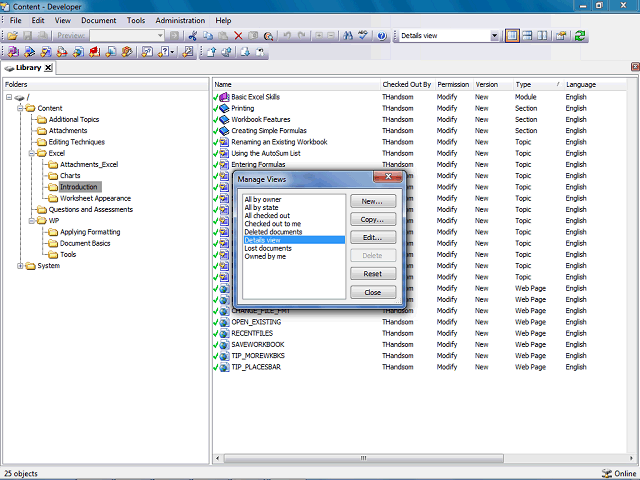Toggle the horizontal split layout button

527,36
